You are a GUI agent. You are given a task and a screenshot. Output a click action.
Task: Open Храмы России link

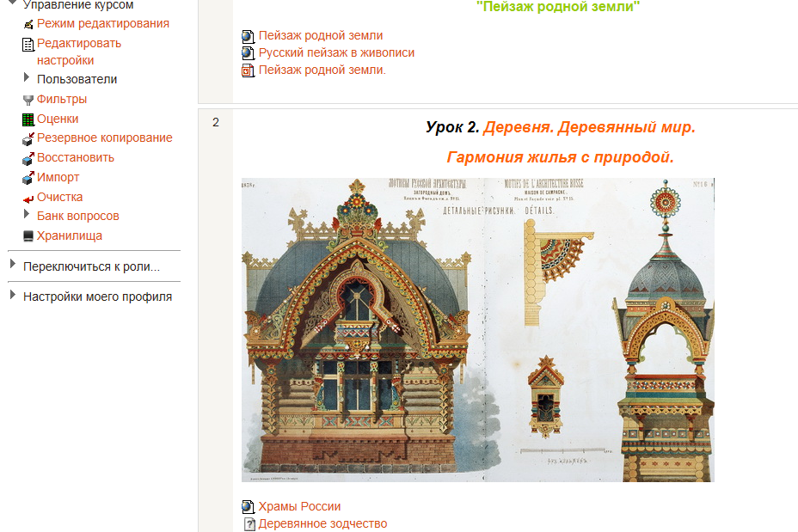(299, 506)
